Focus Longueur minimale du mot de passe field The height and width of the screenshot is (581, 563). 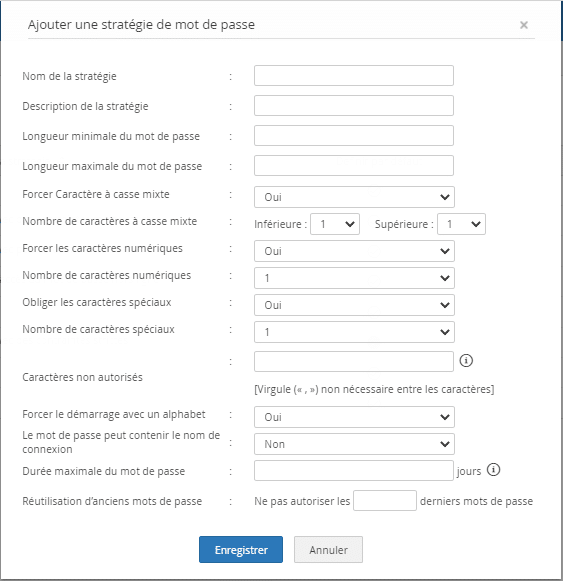354,136
